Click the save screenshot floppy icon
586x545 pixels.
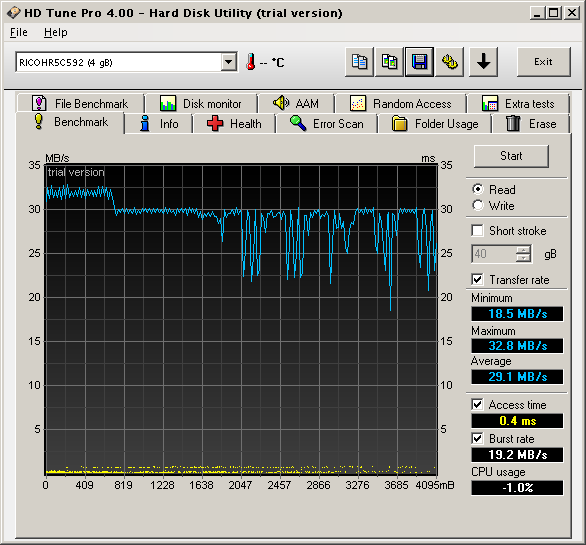(x=419, y=62)
